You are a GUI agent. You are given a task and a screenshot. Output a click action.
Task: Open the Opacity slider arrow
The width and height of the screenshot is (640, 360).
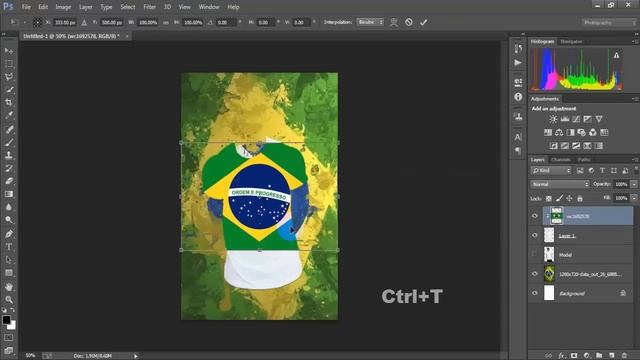(634, 184)
